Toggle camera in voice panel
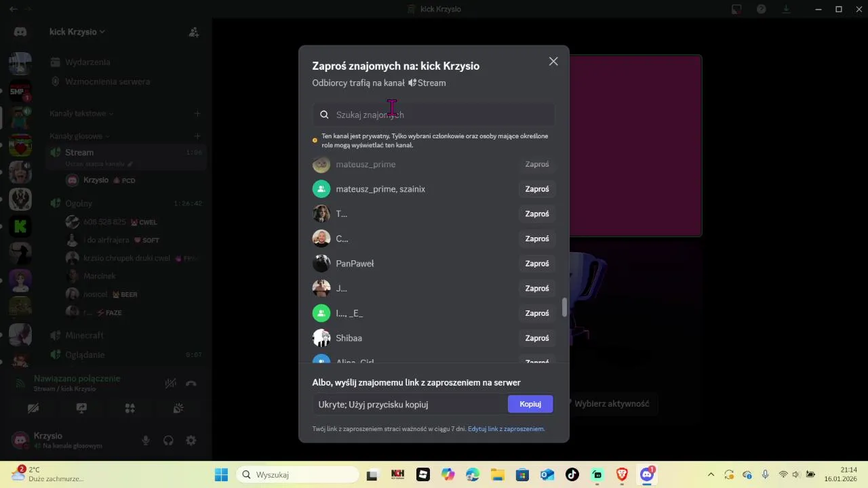This screenshot has height=488, width=868. (x=33, y=408)
